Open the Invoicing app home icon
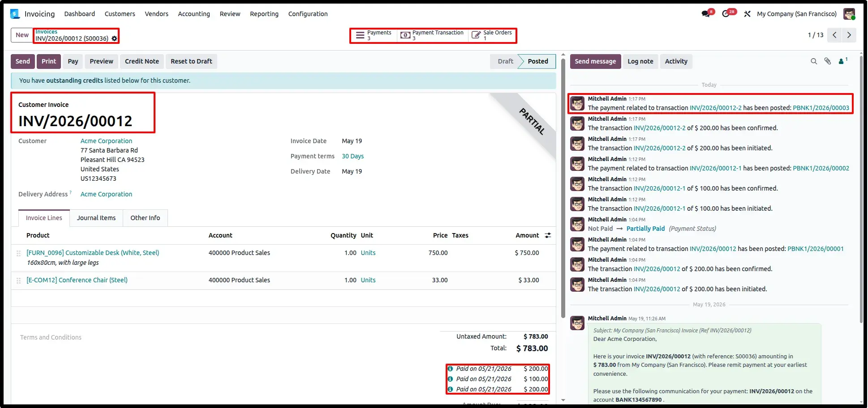Viewport: 868px width, 408px height. pyautogui.click(x=15, y=14)
